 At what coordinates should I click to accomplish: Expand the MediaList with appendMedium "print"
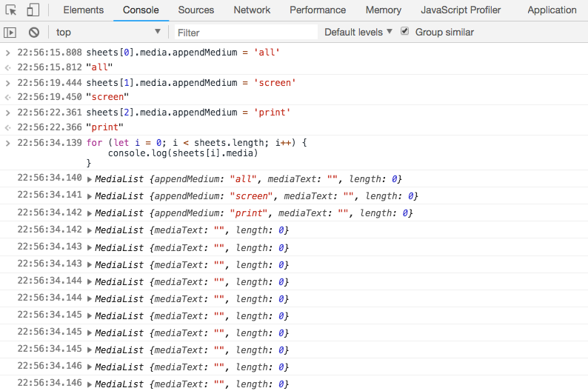[90, 213]
